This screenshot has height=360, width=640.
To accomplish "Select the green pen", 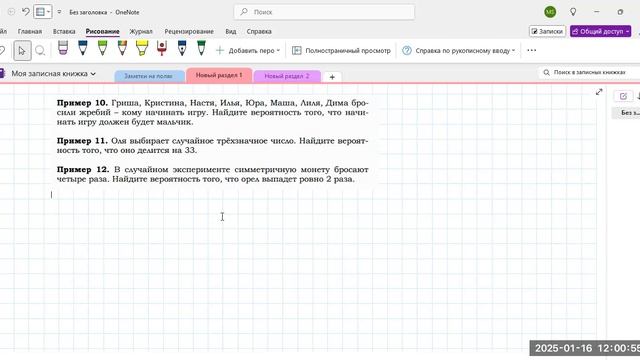I will (102, 48).
